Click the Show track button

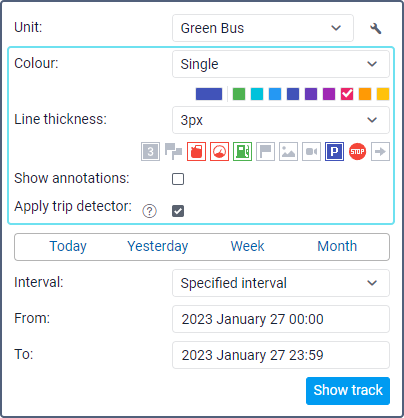coord(348,391)
